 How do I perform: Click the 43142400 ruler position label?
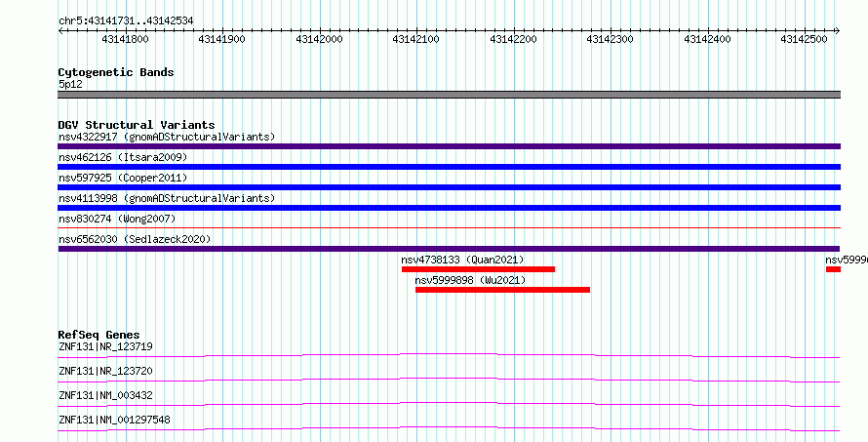[x=707, y=39]
